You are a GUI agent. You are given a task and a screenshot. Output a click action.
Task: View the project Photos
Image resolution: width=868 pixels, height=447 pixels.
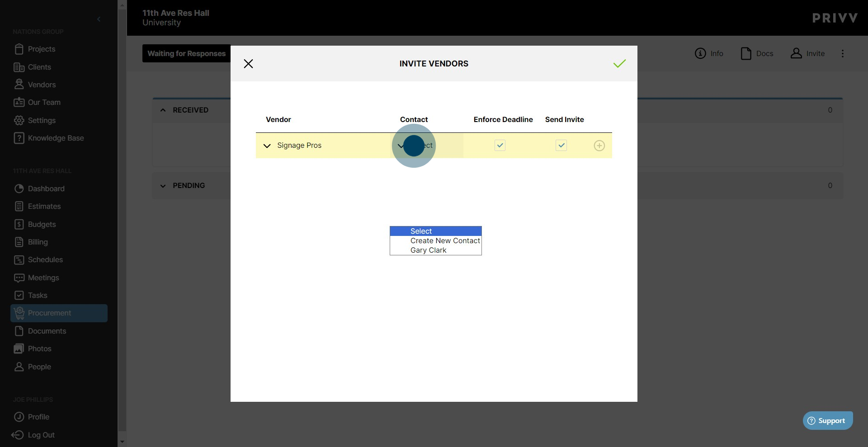click(x=39, y=348)
